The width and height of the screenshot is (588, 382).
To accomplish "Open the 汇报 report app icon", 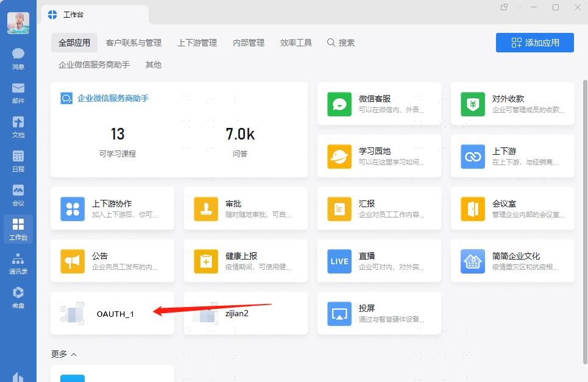I will pyautogui.click(x=339, y=209).
